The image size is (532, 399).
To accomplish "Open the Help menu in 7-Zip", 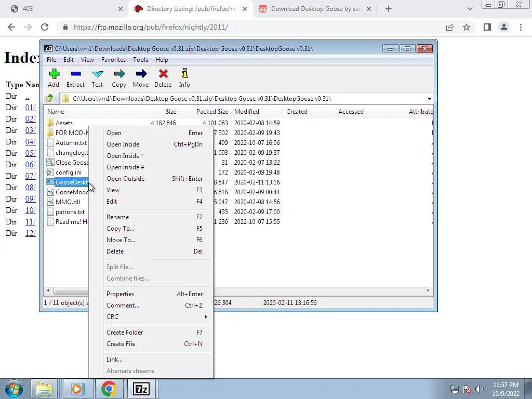I will pos(162,60).
